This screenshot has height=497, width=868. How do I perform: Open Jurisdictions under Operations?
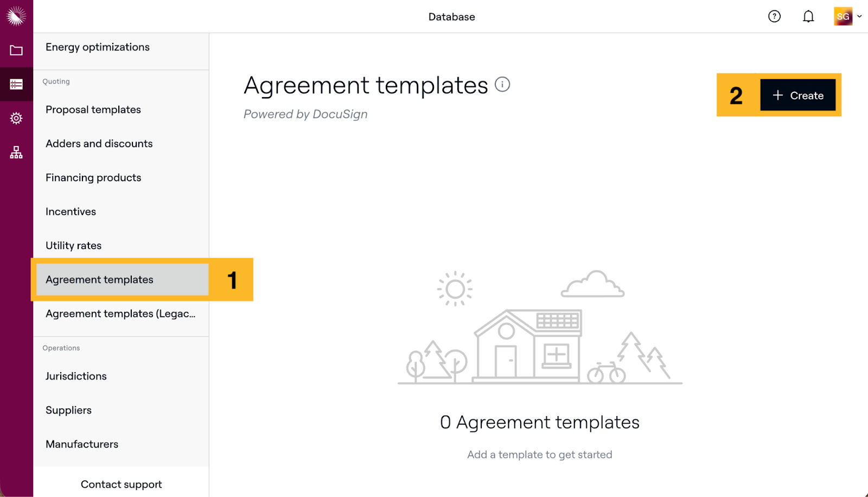pyautogui.click(x=76, y=376)
